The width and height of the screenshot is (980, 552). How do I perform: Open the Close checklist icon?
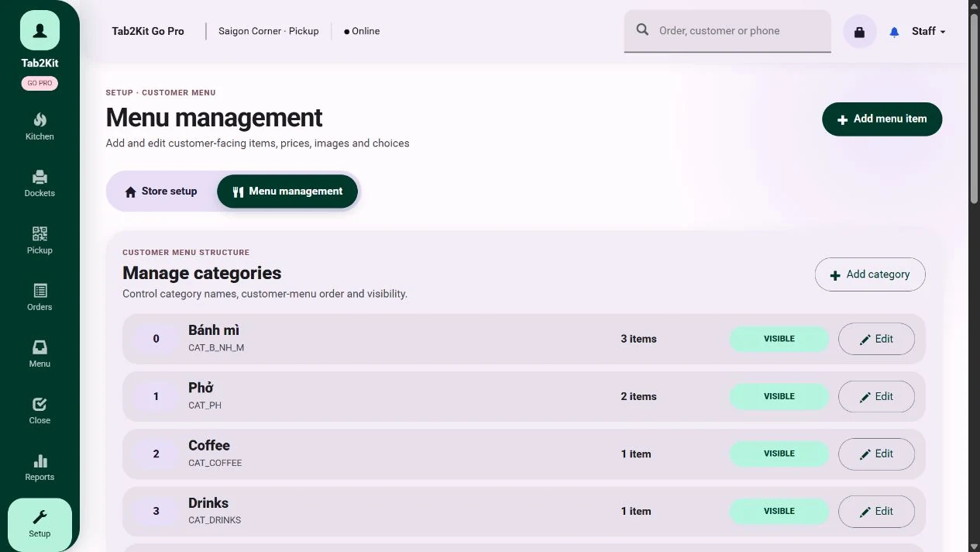[40, 404]
